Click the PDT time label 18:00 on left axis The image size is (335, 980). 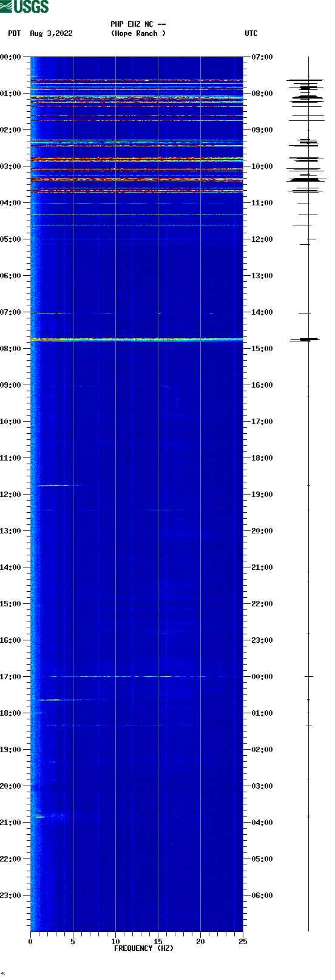11,713
